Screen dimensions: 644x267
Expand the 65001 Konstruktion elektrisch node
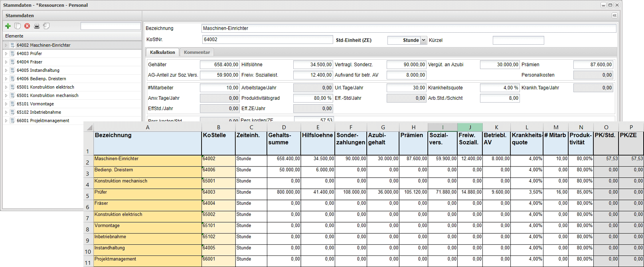point(6,87)
